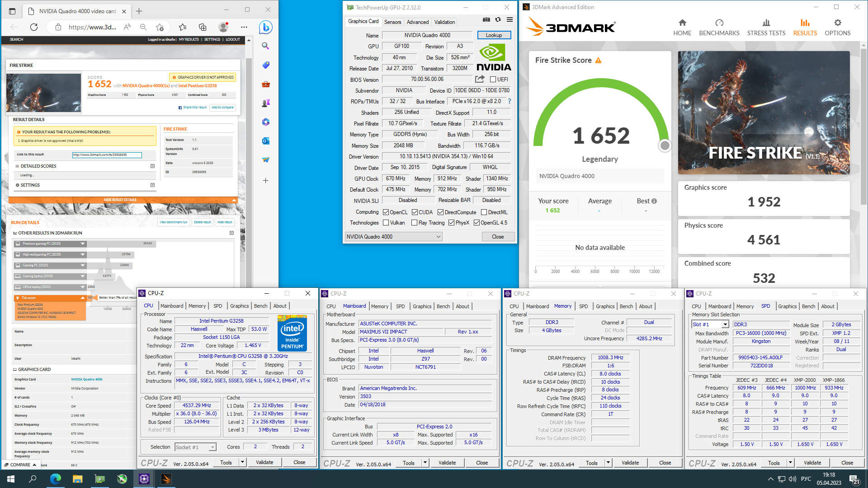This screenshot has height=488, width=868.
Task: Toggle Ray Tracing checkbox in GPU-Z
Action: 414,223
